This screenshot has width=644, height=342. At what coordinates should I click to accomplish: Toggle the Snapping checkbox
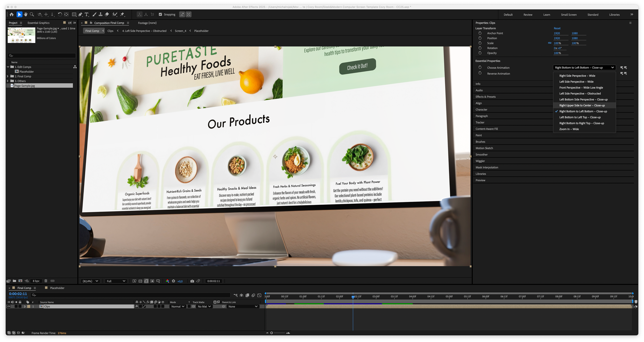pyautogui.click(x=160, y=14)
